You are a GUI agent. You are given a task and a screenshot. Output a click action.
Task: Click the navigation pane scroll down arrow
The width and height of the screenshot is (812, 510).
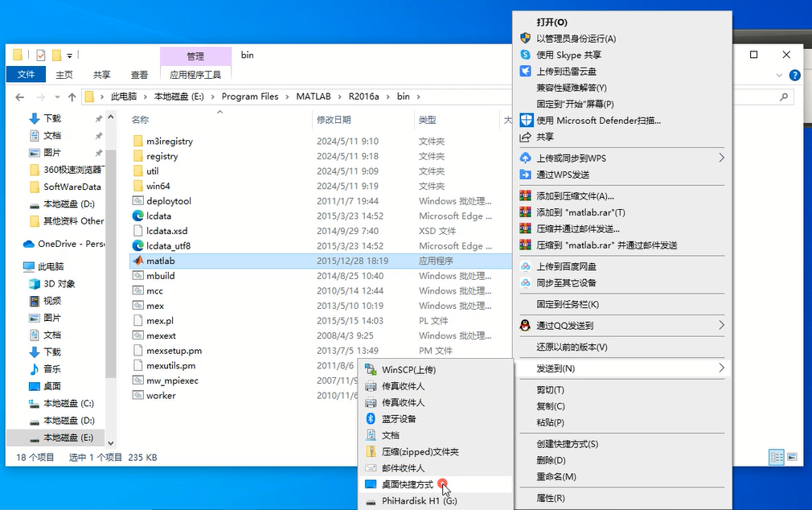[x=110, y=443]
